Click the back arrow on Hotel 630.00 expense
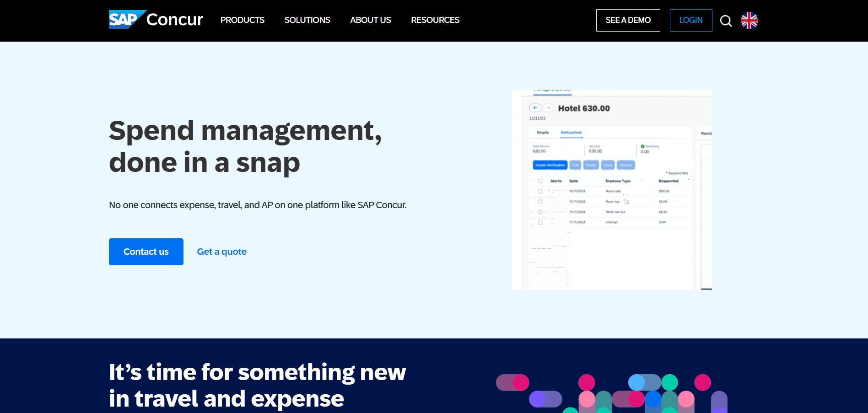This screenshot has width=868, height=413. coord(535,108)
